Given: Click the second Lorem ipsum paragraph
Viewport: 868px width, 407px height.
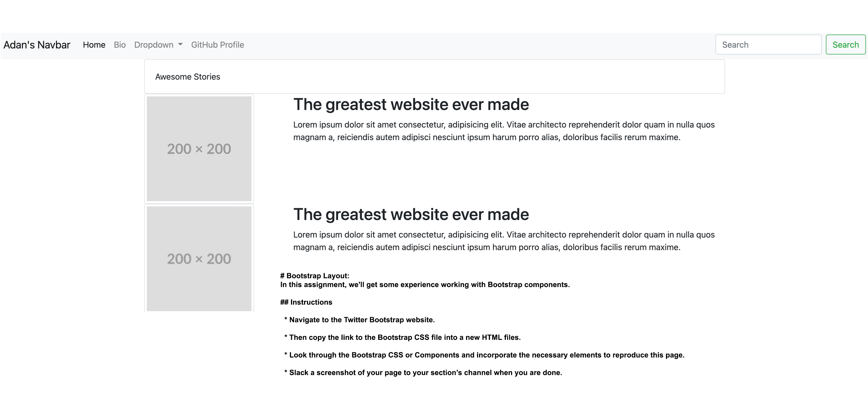Looking at the screenshot, I should (503, 241).
